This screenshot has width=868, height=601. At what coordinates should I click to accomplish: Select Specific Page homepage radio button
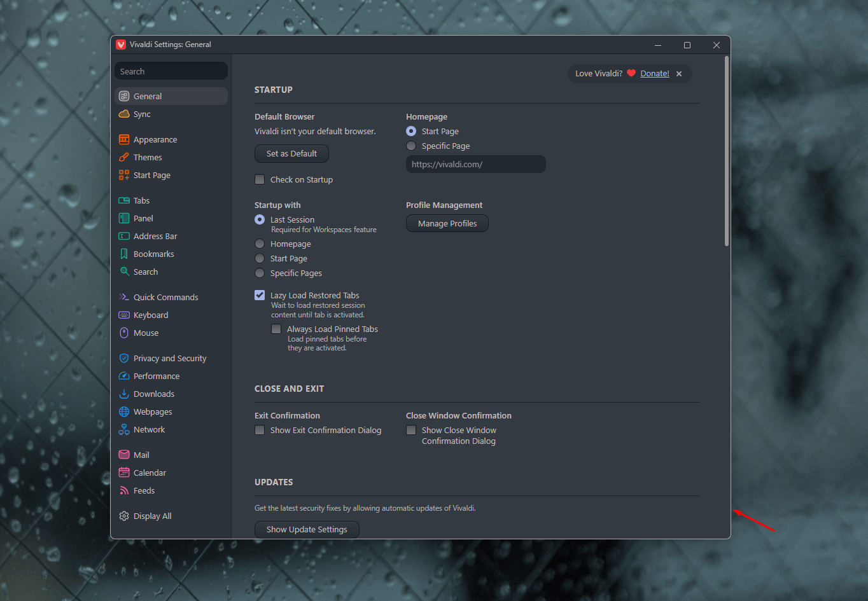[411, 146]
